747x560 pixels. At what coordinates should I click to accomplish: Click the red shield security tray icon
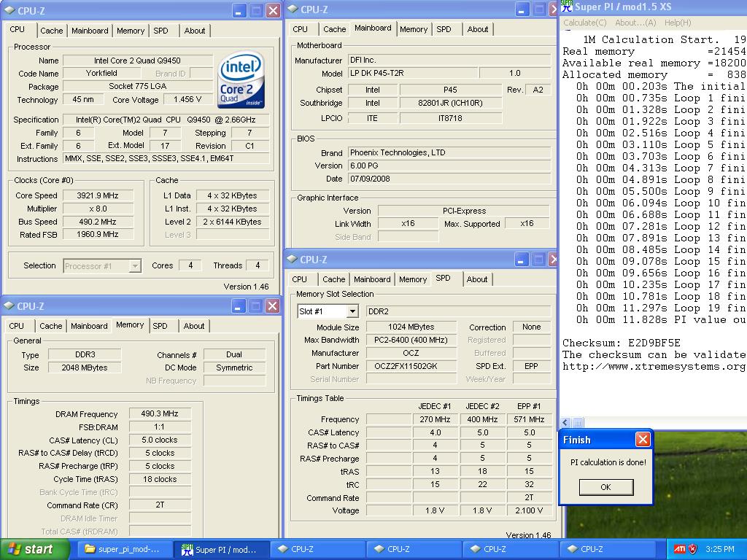(693, 549)
